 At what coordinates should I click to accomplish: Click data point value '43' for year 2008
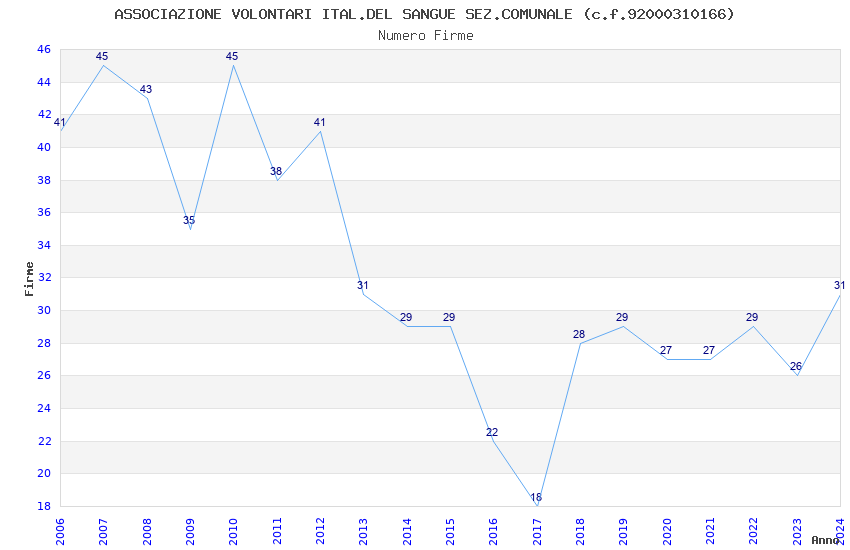coord(146,89)
